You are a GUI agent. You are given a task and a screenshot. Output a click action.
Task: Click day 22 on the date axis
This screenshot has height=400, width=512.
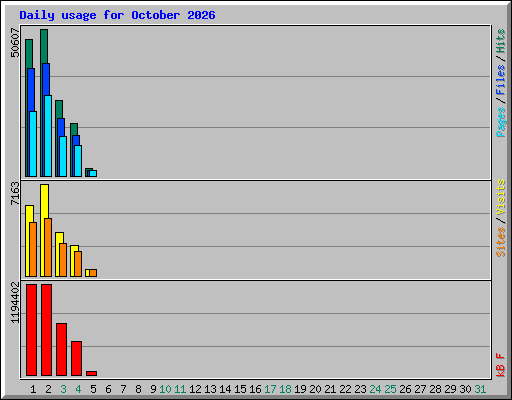tap(345, 389)
